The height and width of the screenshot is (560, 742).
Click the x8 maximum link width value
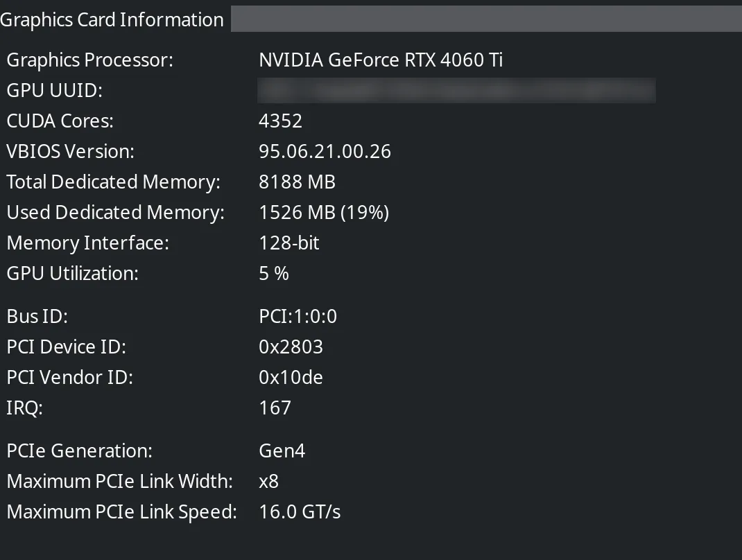[x=268, y=482]
